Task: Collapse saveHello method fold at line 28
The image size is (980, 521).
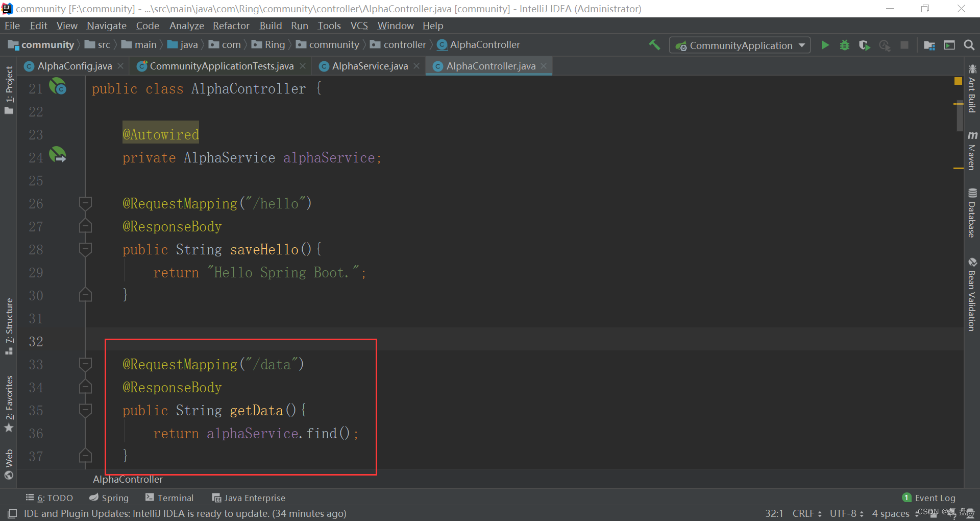Action: point(85,249)
